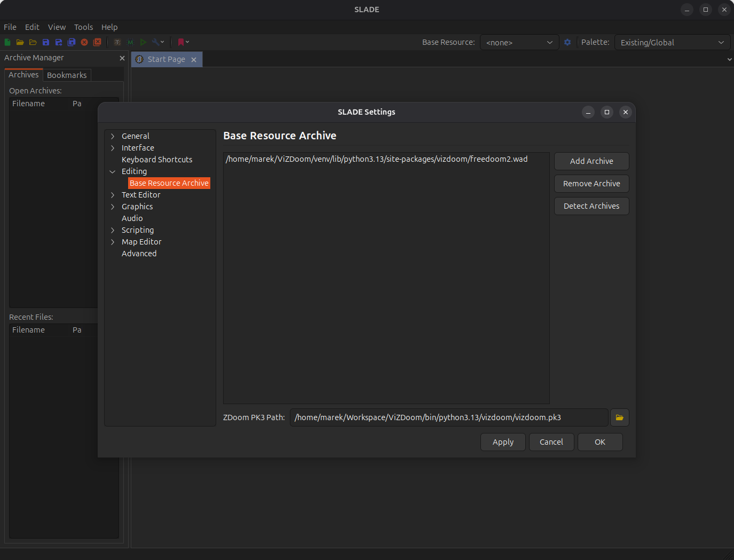
Task: Open the Texture Editor from the toolbar
Action: 117,42
